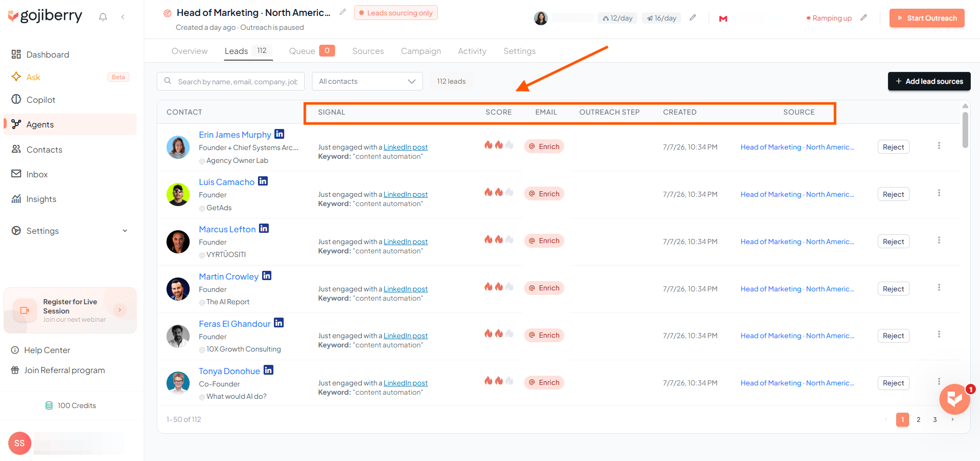Go to next page with the arrow
Viewport: 980px width, 461px height.
(x=952, y=419)
